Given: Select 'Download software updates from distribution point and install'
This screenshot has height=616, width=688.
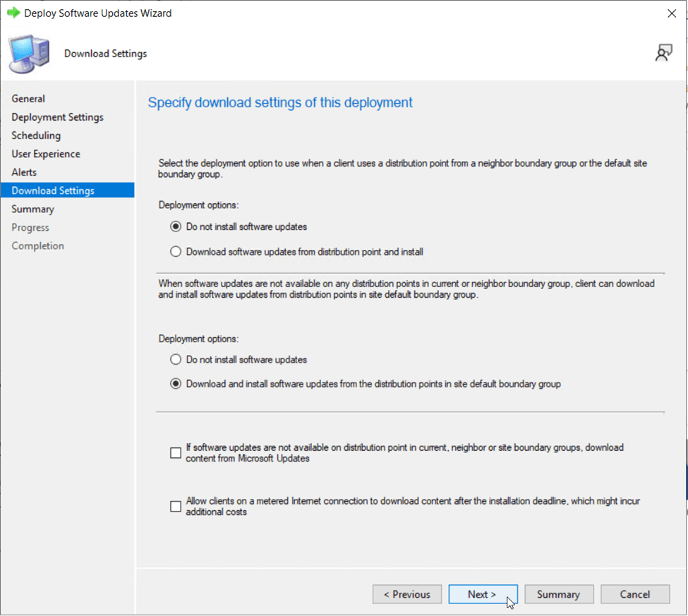Looking at the screenshot, I should (176, 252).
